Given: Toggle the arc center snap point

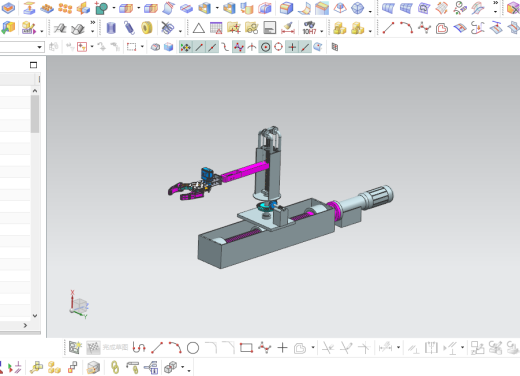Looking at the screenshot, I should coord(265,47).
